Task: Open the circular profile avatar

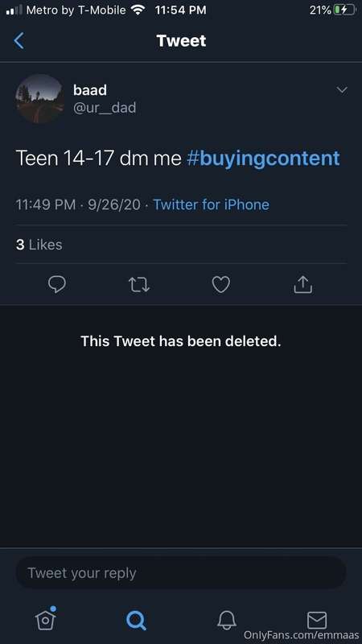Action: pyautogui.click(x=39, y=98)
